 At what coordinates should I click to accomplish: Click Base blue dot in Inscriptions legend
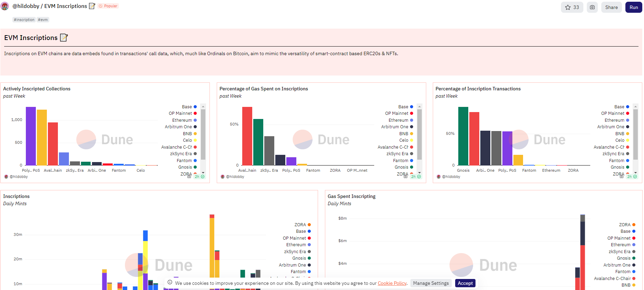[309, 231]
